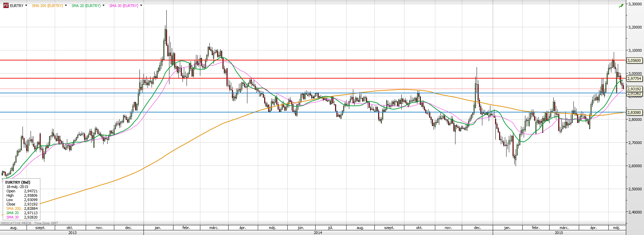The image size is (644, 235).
Task: Click the 2015 year label on time axis
Action: coord(559,233)
